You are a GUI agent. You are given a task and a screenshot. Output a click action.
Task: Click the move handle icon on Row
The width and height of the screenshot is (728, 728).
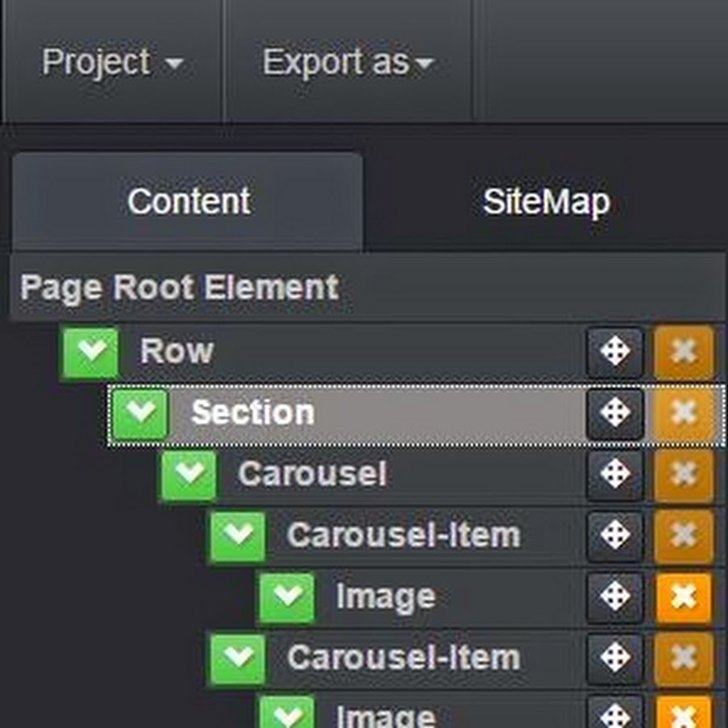coord(615,352)
